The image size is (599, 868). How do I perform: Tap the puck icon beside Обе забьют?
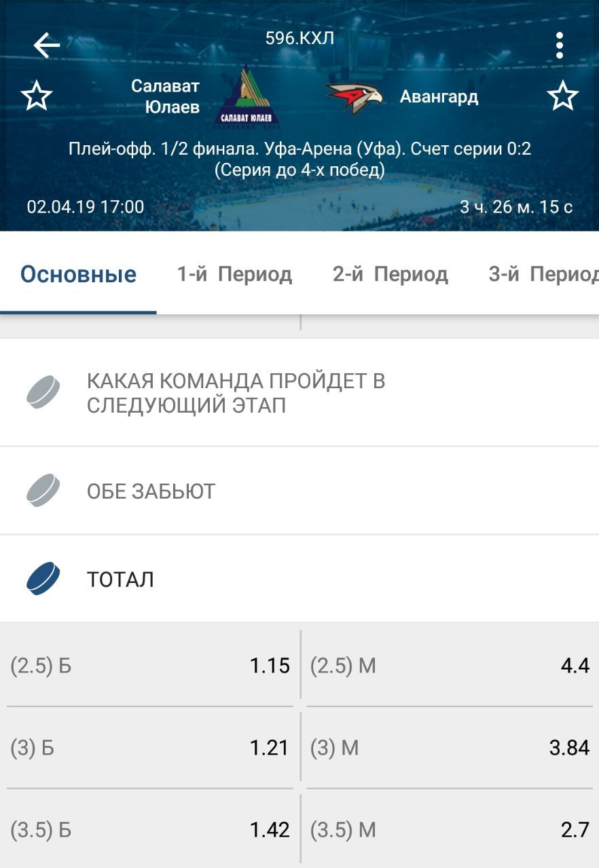[x=43, y=491]
